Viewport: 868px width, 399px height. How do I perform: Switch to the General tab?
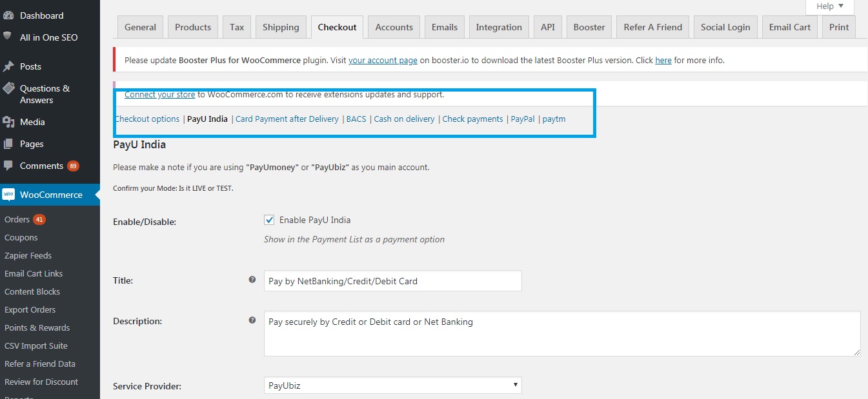(141, 27)
